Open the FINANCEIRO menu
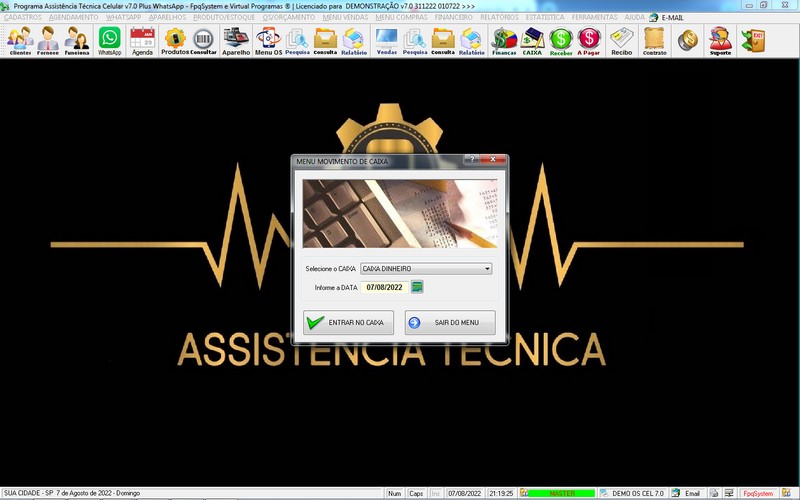 (x=454, y=17)
